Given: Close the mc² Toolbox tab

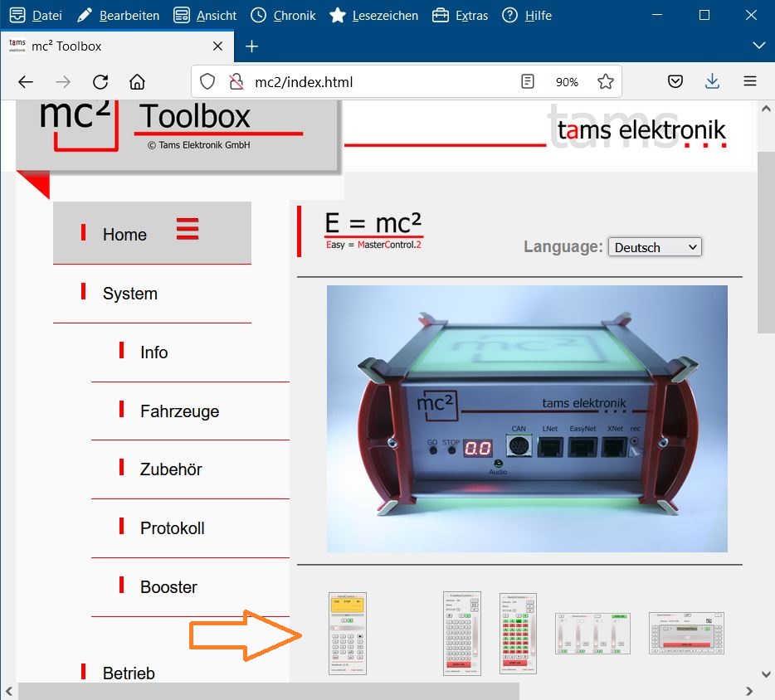Looking at the screenshot, I should [x=217, y=46].
